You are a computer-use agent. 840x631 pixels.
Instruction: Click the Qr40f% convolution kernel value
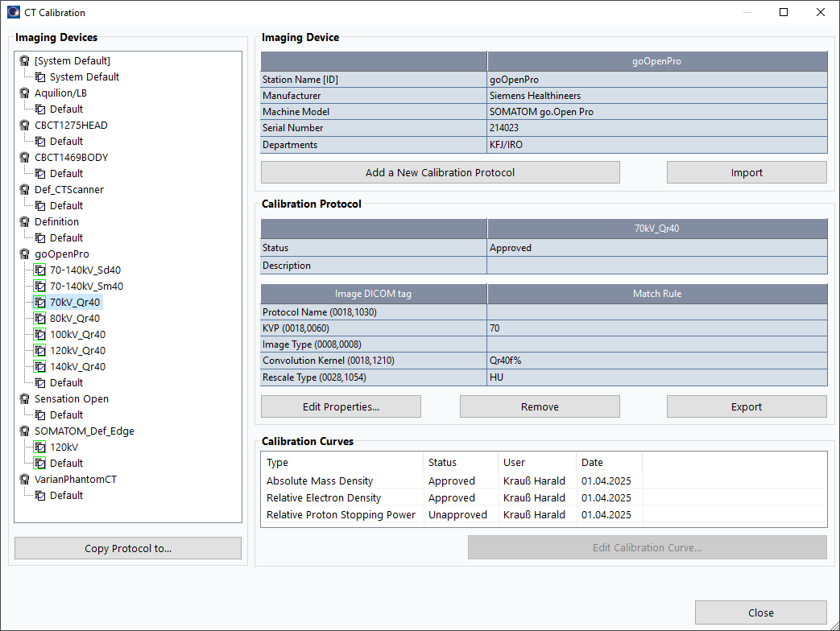[657, 361]
